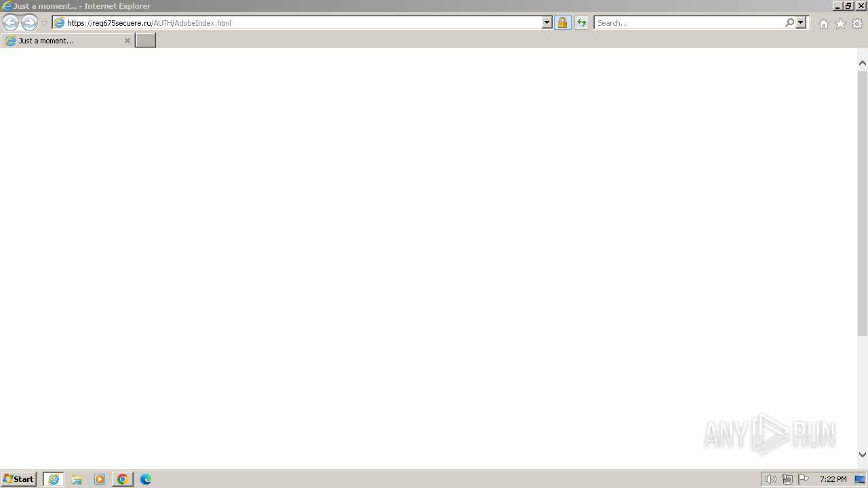868x488 pixels.
Task: Minimize the Internet Explorer window
Action: [837, 6]
